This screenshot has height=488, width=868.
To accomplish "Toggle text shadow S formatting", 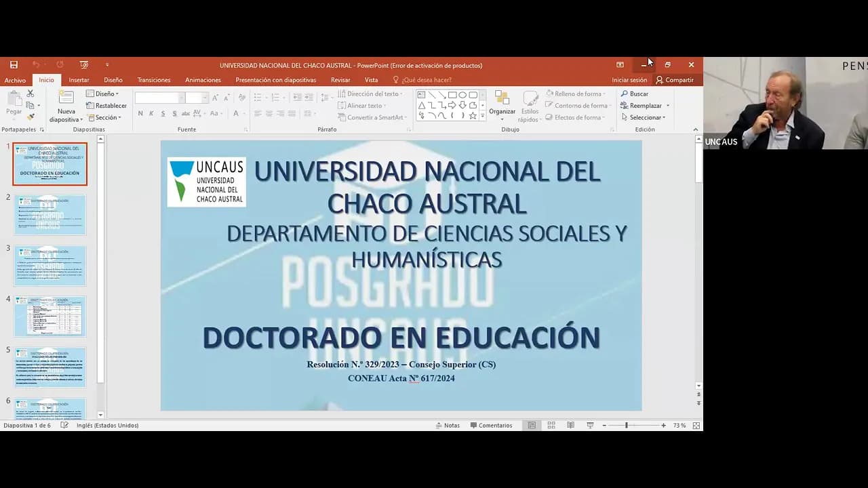I will click(x=174, y=114).
